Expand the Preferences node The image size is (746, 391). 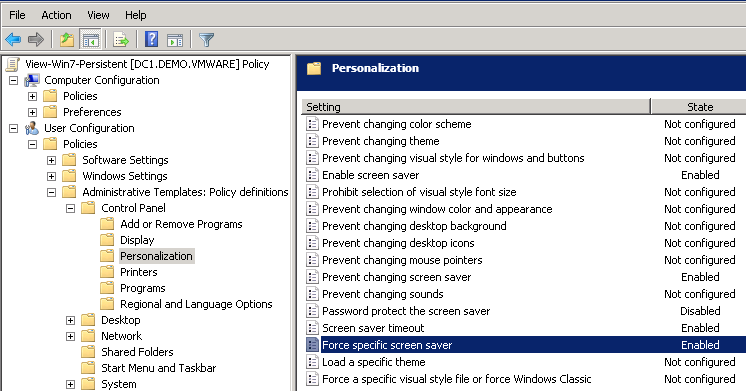[x=32, y=113]
